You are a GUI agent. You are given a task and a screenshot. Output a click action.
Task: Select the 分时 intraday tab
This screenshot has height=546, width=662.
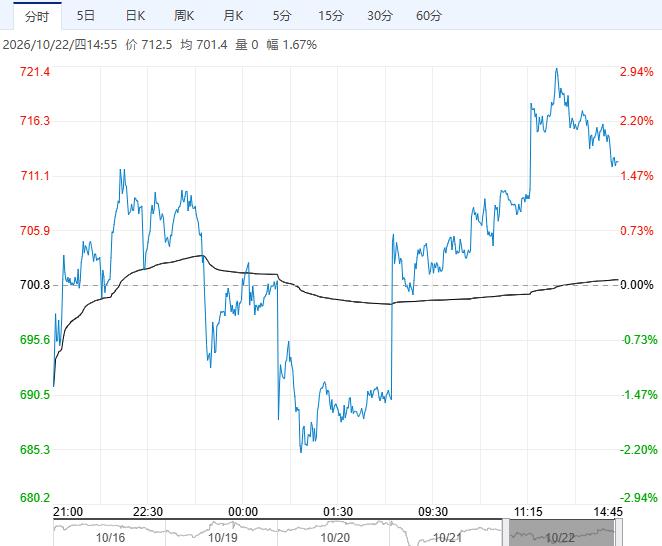(37, 16)
